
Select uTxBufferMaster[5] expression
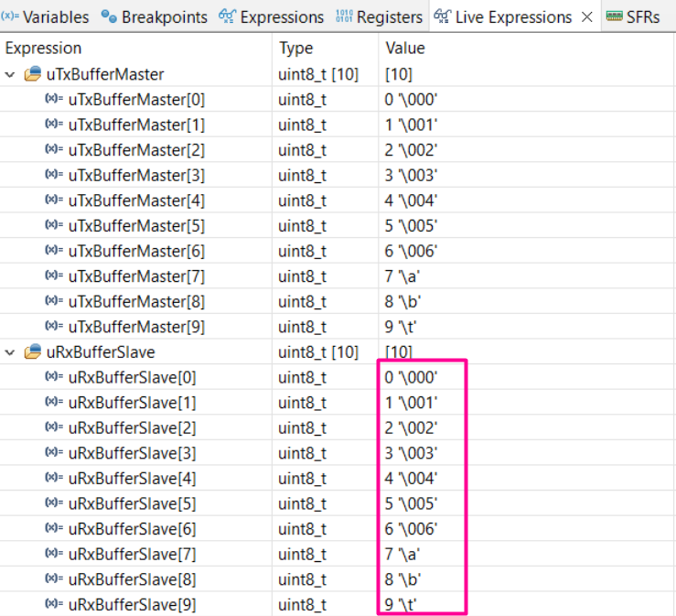(136, 226)
